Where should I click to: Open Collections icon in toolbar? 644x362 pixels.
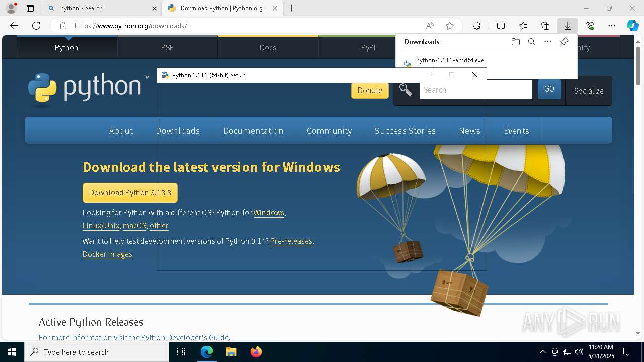[x=545, y=26]
